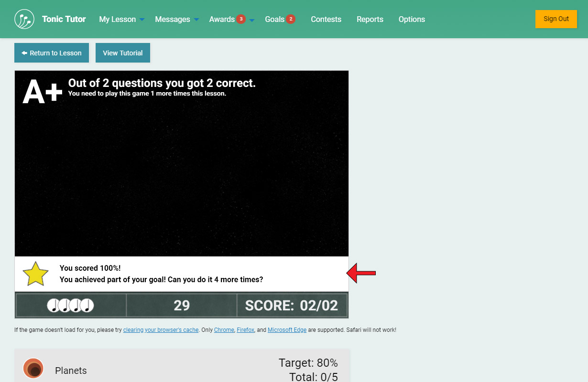The width and height of the screenshot is (588, 382).
Task: Expand the My Lesson dropdown arrow
Action: pos(142,20)
